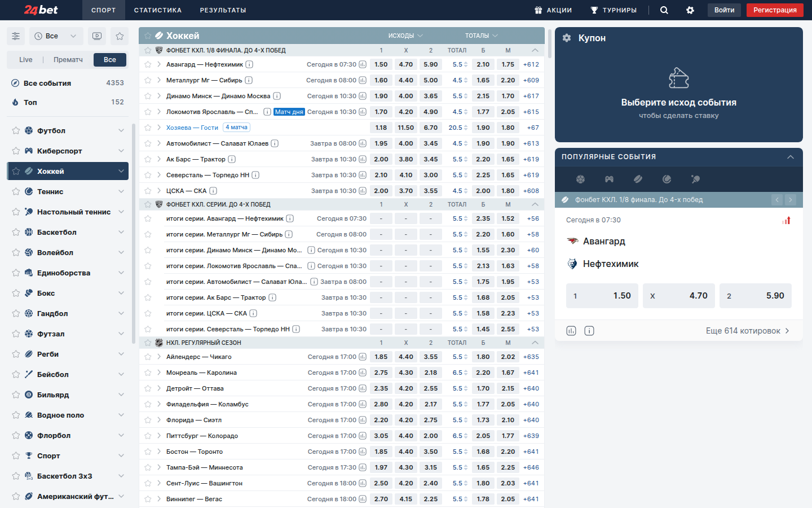Click next arrow in popular events banner

point(791,199)
